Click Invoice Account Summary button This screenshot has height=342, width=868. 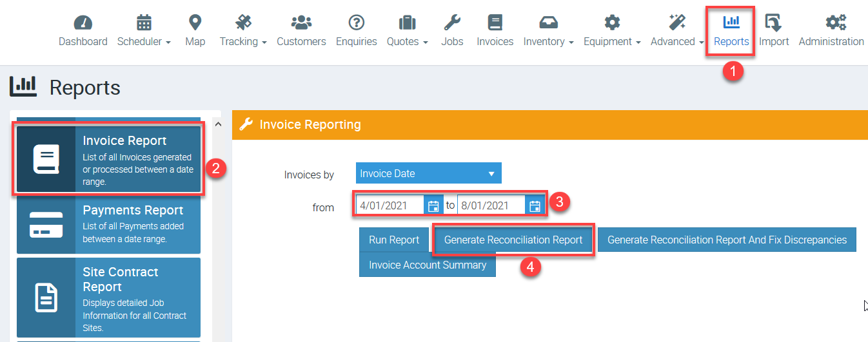[x=428, y=265]
